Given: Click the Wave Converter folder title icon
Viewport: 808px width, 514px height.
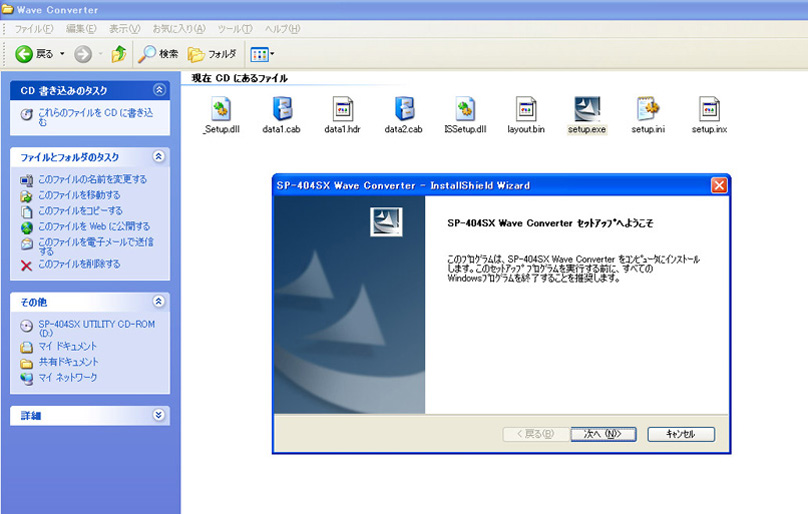Looking at the screenshot, I should click(x=7, y=9).
